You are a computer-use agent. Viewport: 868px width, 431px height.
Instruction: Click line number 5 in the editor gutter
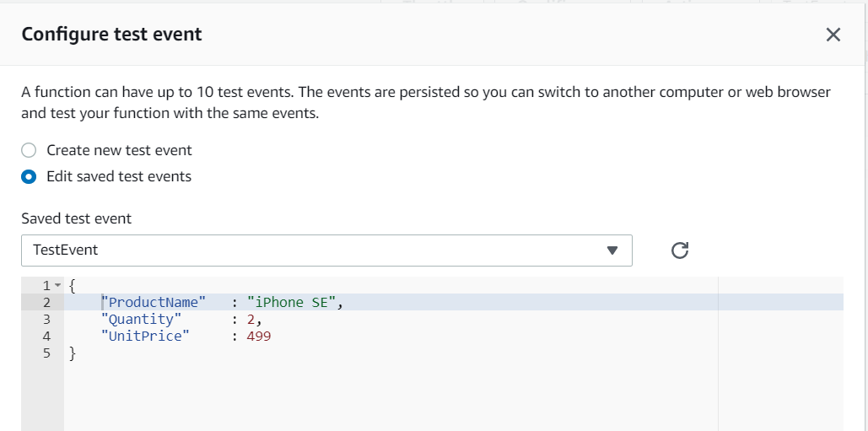46,354
